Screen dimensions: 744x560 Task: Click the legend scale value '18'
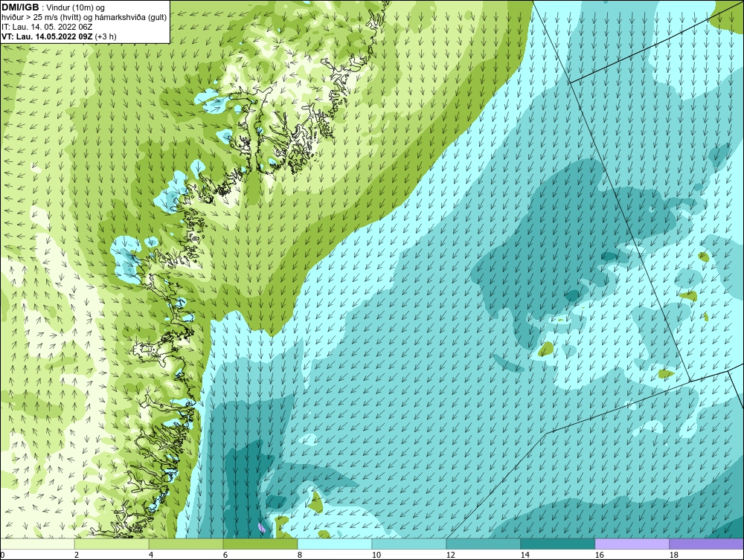click(x=674, y=555)
